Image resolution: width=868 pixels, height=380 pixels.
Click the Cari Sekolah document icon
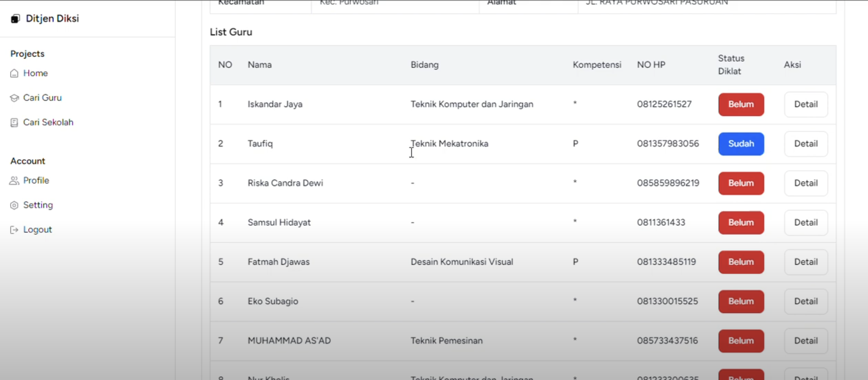14,123
